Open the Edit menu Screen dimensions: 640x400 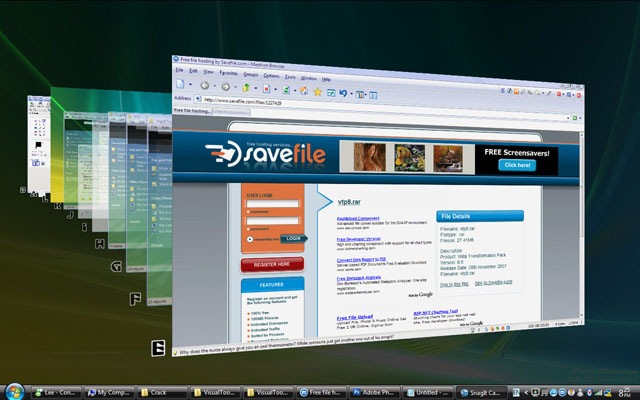[193, 71]
